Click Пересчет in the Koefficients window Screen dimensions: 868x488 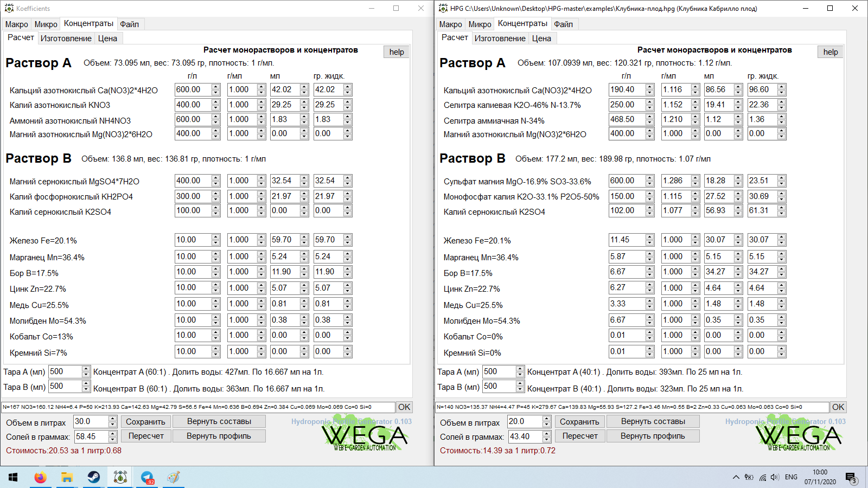coord(145,436)
